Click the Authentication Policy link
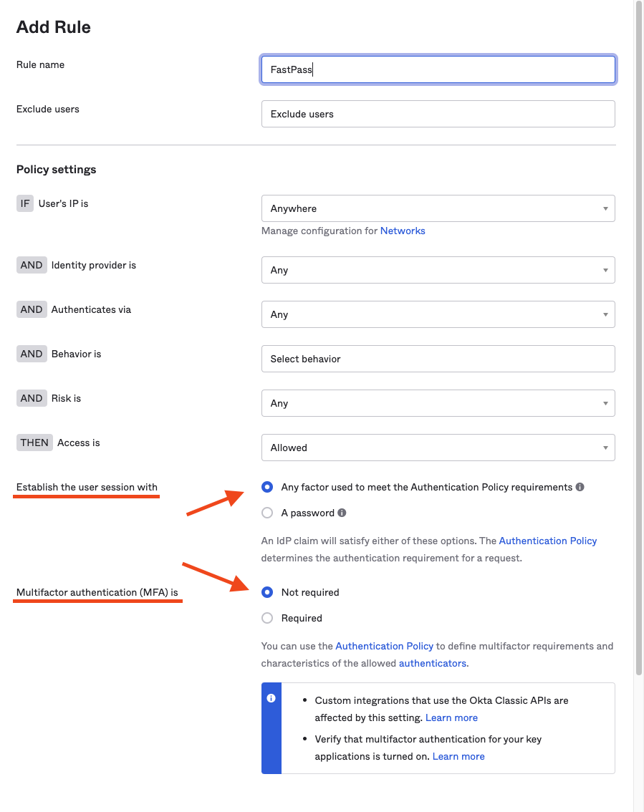644x812 pixels. [548, 541]
